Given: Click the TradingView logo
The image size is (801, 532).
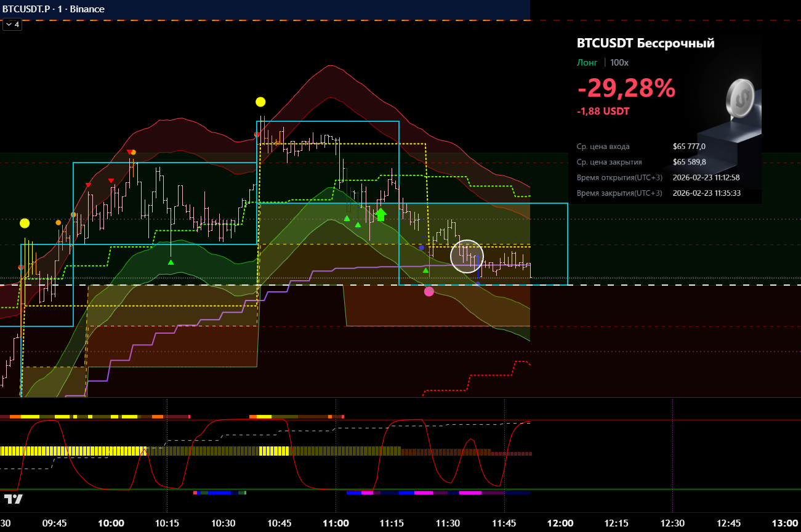Looking at the screenshot, I should [13, 499].
